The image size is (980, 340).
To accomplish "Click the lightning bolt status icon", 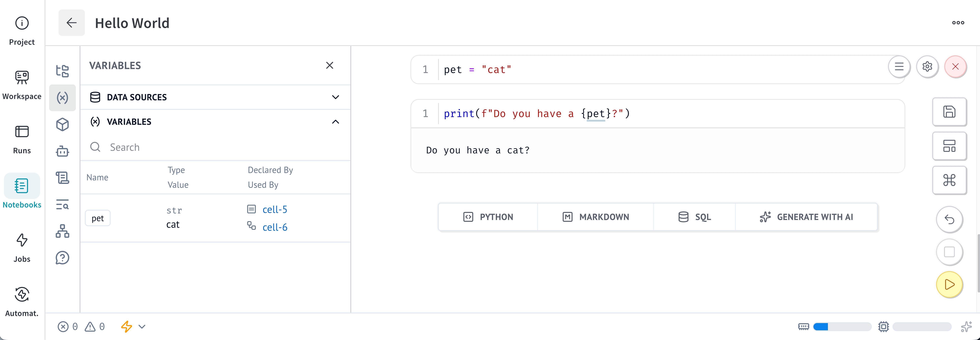I will click(x=127, y=327).
